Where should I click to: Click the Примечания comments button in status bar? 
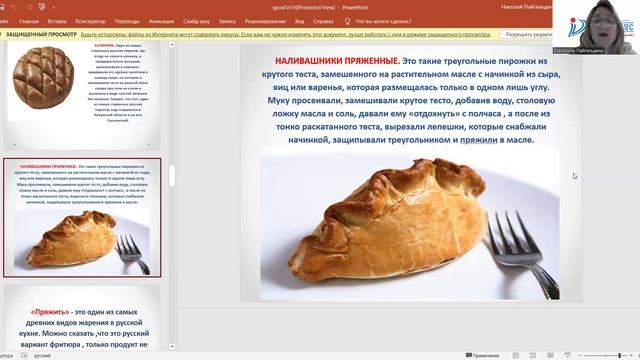click(x=482, y=356)
